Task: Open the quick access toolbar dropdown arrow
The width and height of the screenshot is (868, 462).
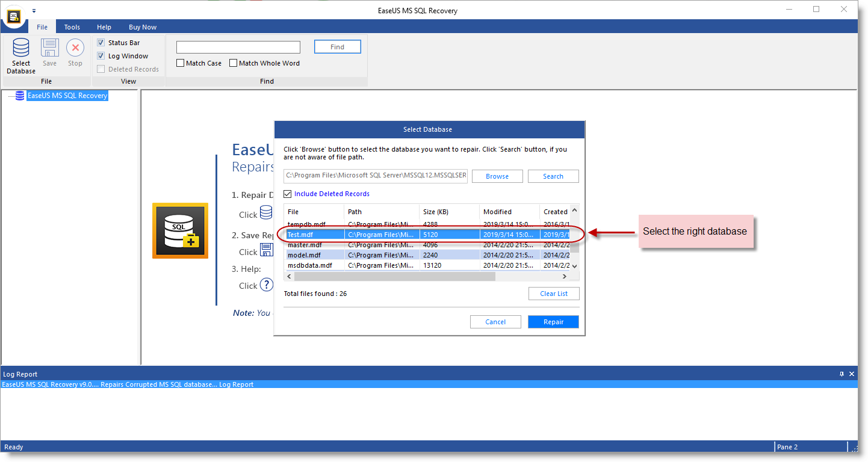Action: [x=34, y=11]
